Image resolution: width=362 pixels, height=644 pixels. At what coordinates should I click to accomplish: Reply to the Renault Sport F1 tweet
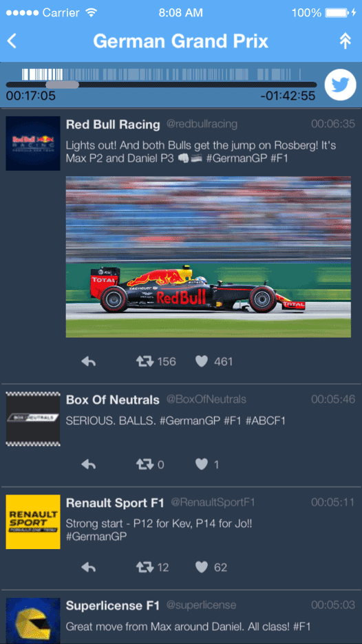pyautogui.click(x=89, y=567)
